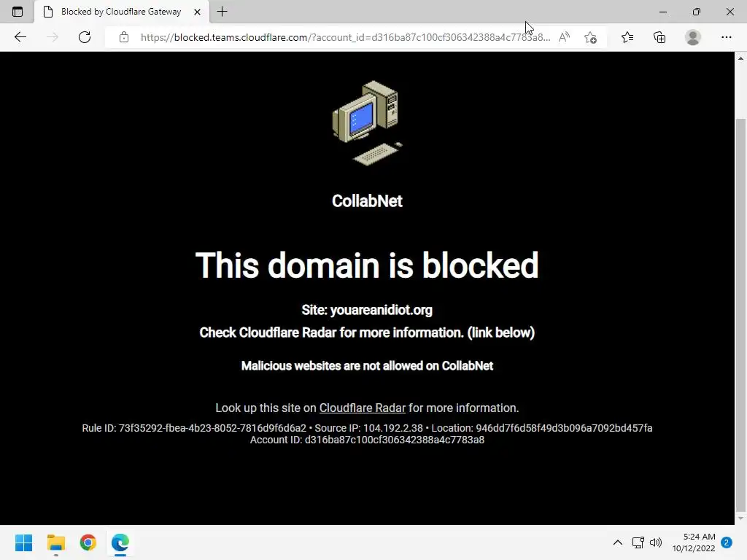The width and height of the screenshot is (747, 560).
Task: Close the Blocked by Cloudflare Gateway tab
Action: (x=197, y=12)
